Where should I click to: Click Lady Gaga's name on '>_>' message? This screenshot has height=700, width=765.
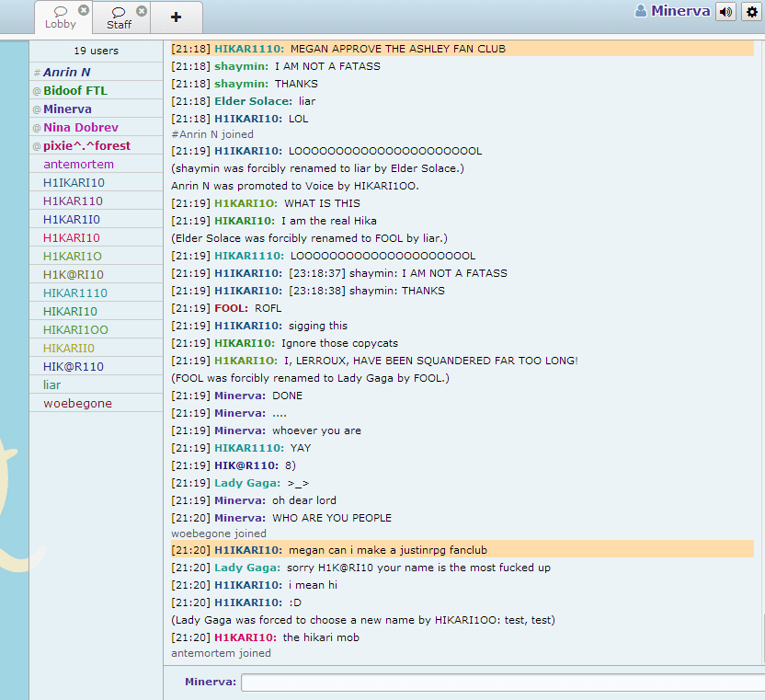click(247, 483)
